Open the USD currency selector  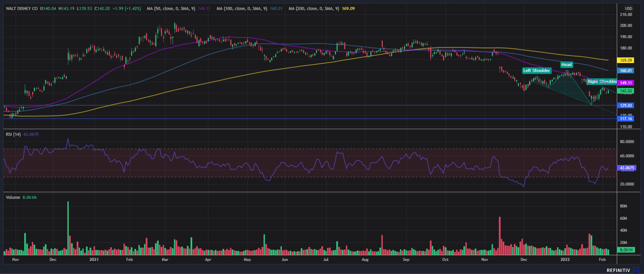coord(628,8)
